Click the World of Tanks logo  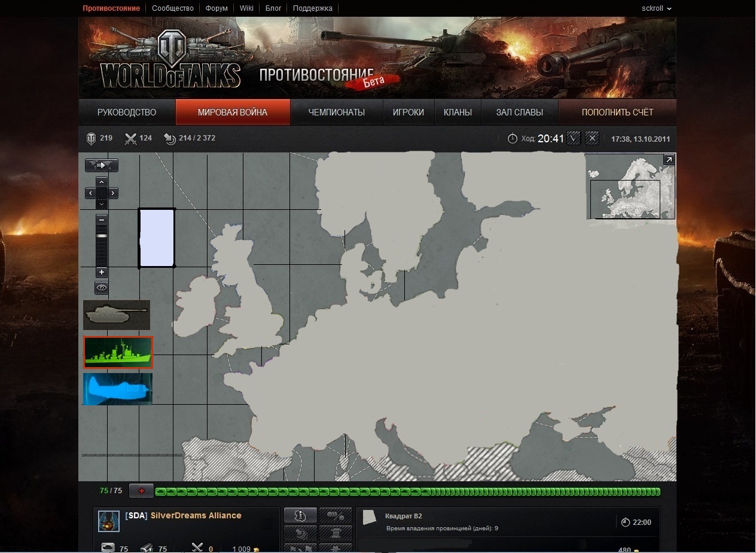tap(170, 60)
